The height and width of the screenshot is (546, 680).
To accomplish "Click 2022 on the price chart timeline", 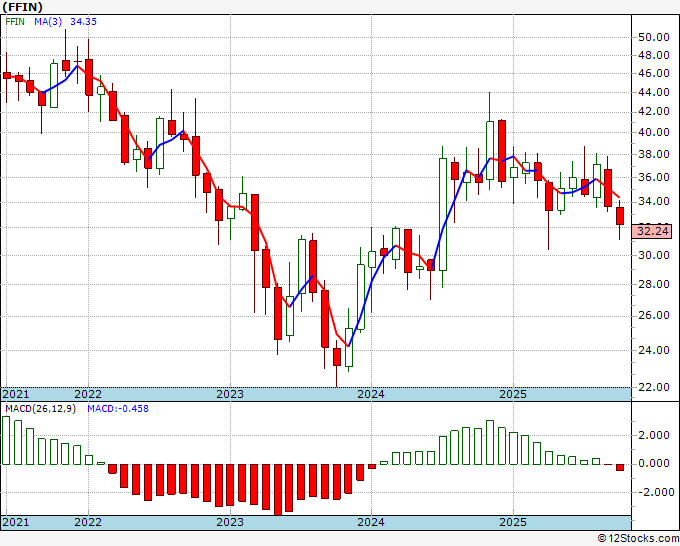I will 88,394.
